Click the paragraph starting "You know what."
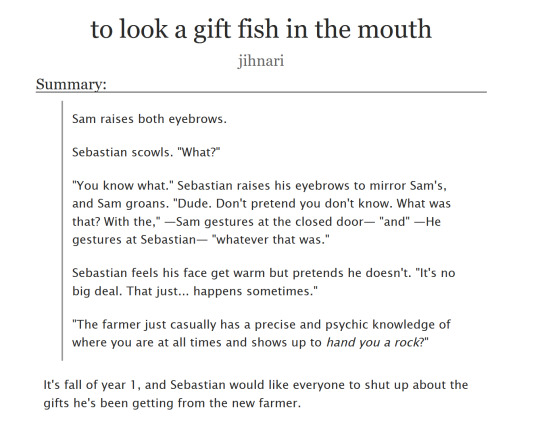Image resolution: width=540 pixels, height=433 pixels. [x=261, y=213]
